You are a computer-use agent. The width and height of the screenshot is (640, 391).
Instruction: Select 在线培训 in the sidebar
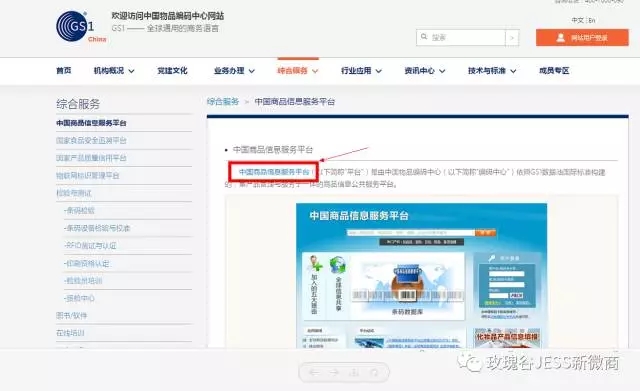click(x=70, y=333)
